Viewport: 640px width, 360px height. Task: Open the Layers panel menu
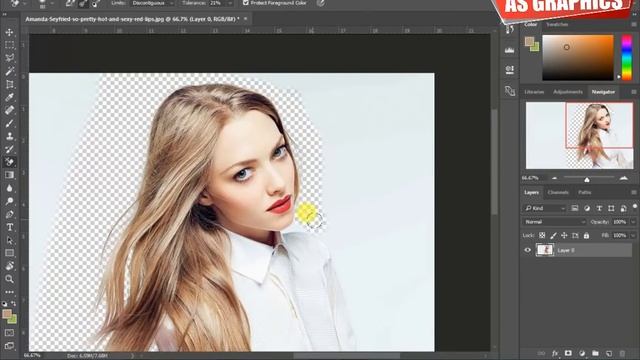[x=634, y=192]
